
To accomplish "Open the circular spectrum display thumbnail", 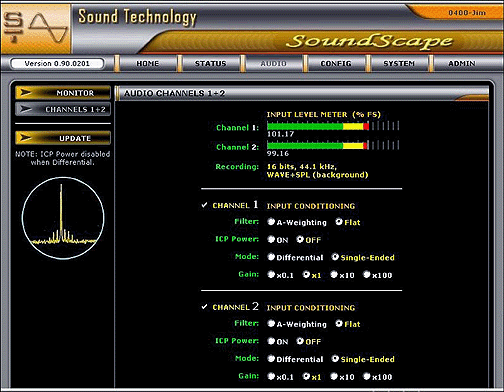I will (x=63, y=218).
